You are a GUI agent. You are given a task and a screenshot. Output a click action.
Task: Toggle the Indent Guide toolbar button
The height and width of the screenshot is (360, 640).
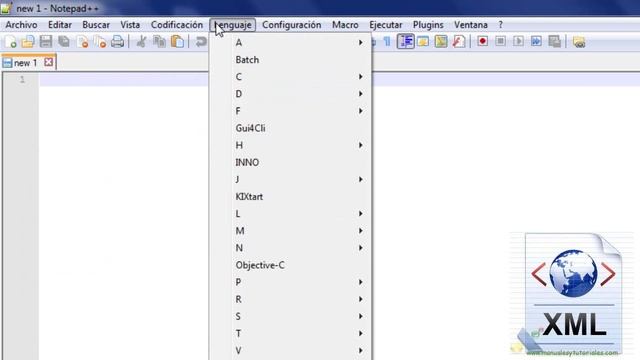[405, 42]
